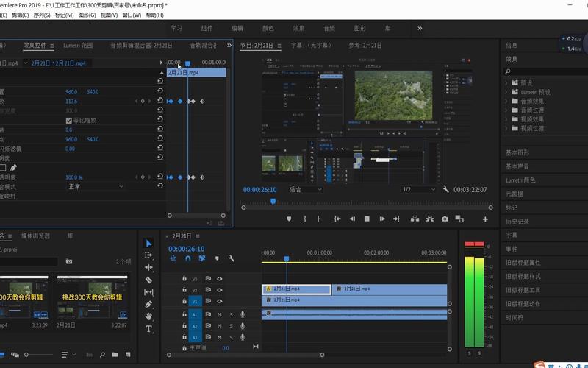Toggle snap magnet in timeline
This screenshot has width=588, height=368.
coord(188,258)
